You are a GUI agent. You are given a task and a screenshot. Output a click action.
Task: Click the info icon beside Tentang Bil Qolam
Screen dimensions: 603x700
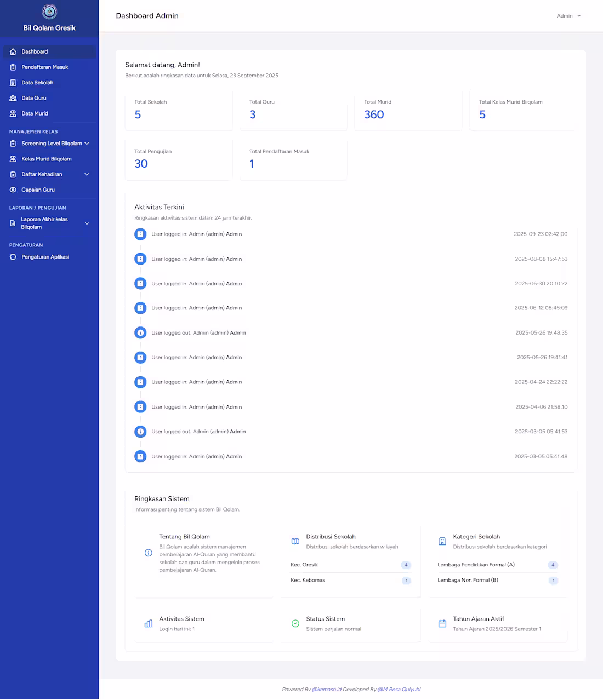tap(148, 553)
